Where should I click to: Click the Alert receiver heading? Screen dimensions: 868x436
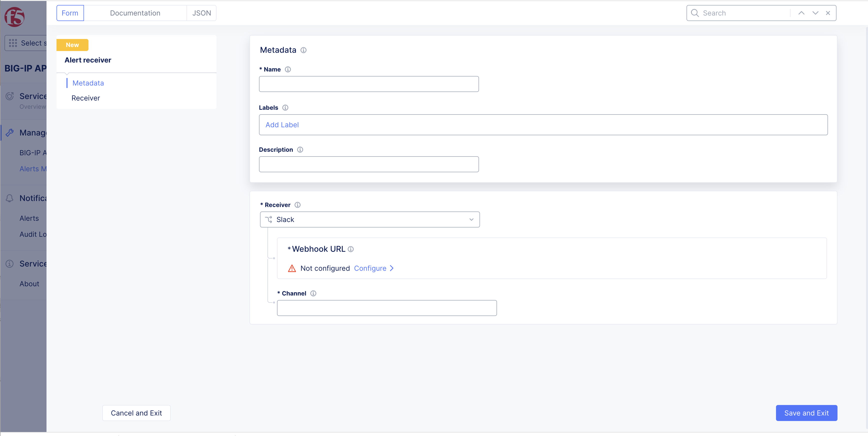pyautogui.click(x=88, y=60)
